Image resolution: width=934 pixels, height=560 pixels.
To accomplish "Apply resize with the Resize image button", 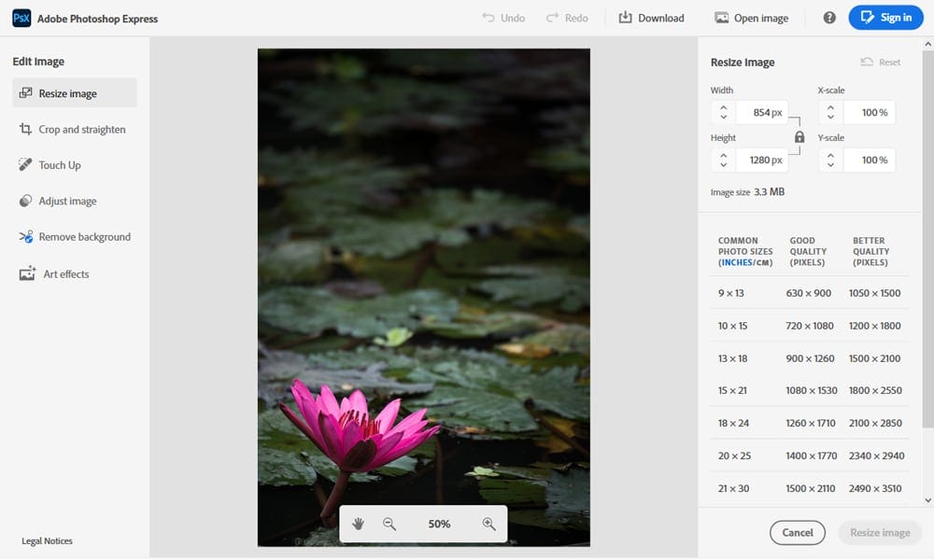I will tap(879, 532).
